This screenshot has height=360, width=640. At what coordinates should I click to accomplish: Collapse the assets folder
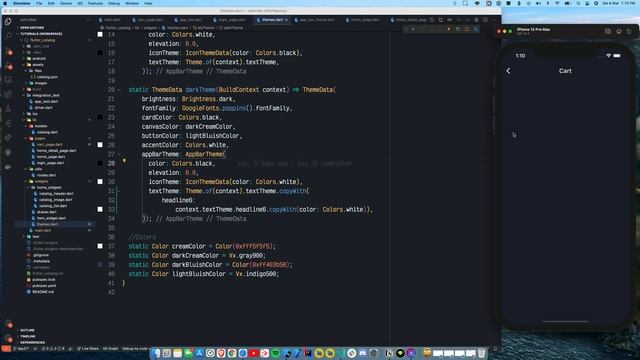pos(37,64)
